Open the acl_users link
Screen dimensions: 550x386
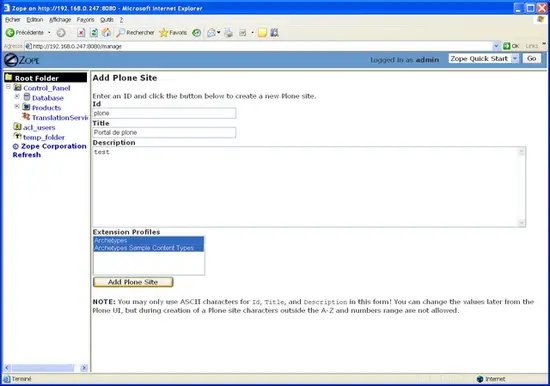(x=39, y=127)
